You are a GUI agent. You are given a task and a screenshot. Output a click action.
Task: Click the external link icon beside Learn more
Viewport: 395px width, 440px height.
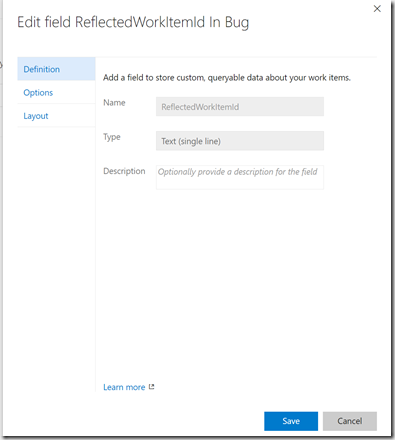[x=151, y=387]
